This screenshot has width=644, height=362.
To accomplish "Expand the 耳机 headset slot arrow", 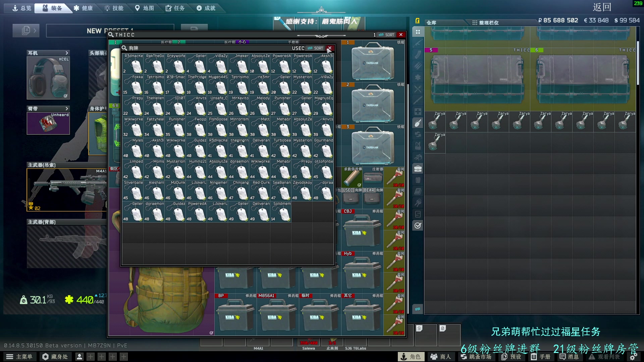I will (67, 53).
